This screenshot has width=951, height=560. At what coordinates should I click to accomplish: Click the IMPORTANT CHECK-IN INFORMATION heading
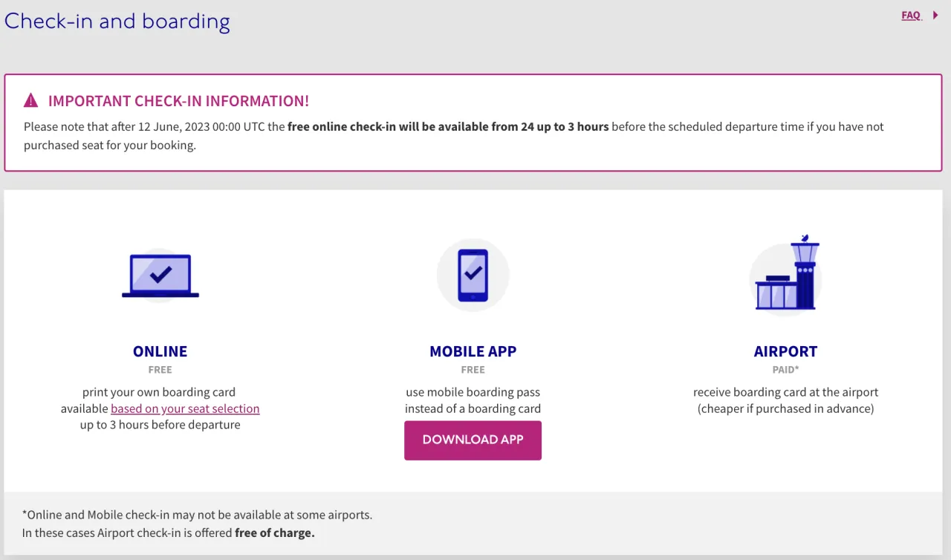click(178, 100)
